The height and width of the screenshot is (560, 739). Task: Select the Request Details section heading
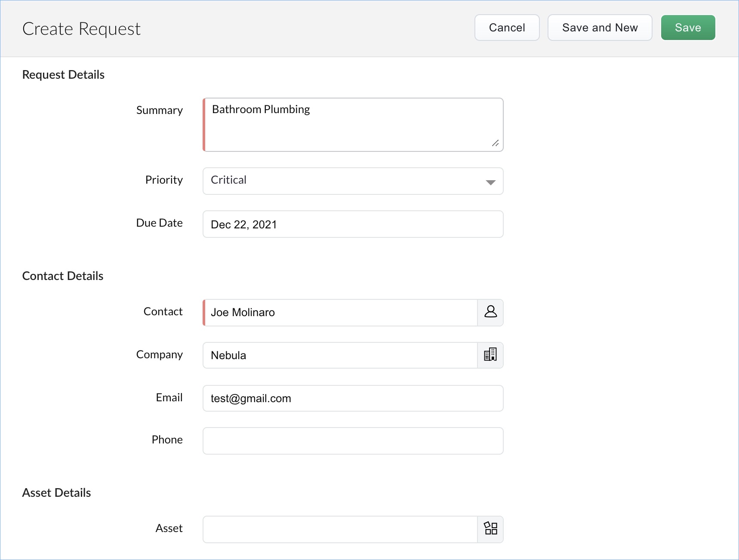tap(63, 75)
